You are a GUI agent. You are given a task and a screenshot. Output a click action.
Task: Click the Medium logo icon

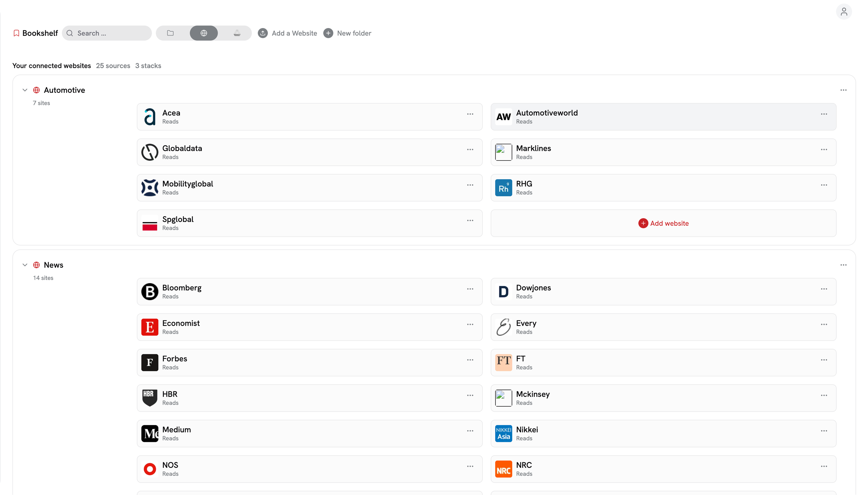(150, 434)
